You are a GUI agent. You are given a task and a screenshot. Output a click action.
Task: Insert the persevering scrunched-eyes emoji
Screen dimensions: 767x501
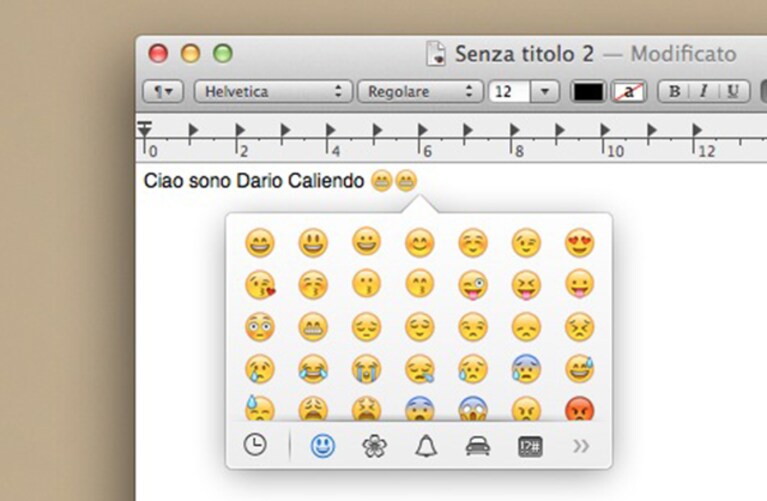click(x=580, y=327)
